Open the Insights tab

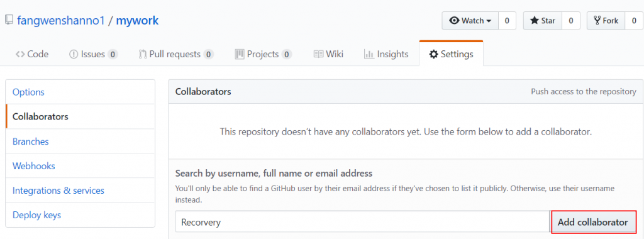386,54
